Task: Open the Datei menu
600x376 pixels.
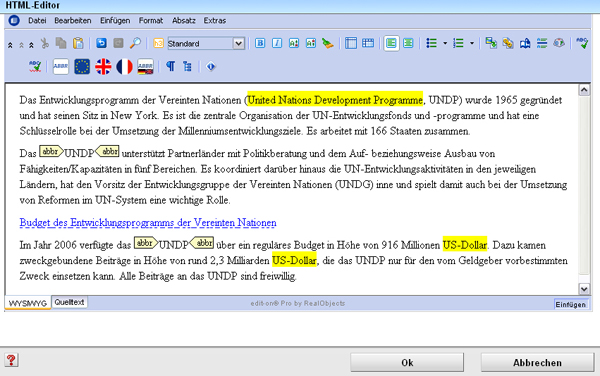Action: click(x=37, y=21)
